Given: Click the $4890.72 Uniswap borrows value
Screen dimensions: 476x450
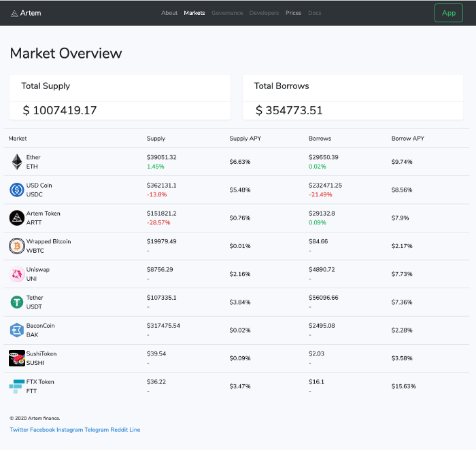Looking at the screenshot, I should tap(322, 269).
